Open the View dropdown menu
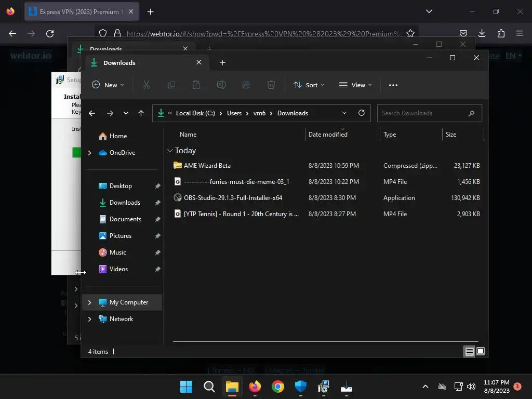The image size is (532, 399). [x=355, y=85]
